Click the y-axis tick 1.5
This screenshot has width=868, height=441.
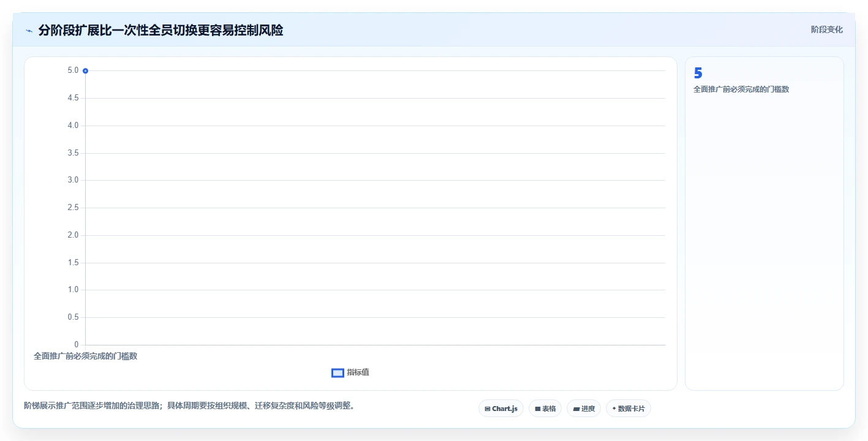[x=73, y=263]
